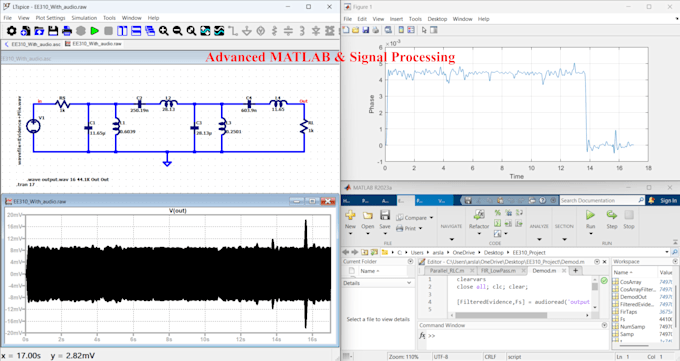This screenshot has width=680, height=361.
Task: Click LTspice place inductor icon
Action: [x=302, y=31]
